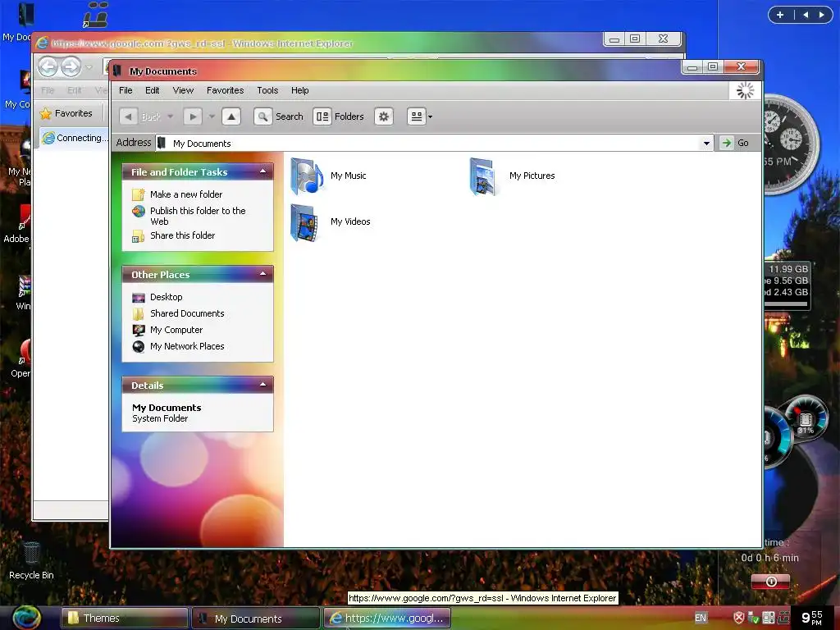Open My Computer from Other Places

pos(176,330)
